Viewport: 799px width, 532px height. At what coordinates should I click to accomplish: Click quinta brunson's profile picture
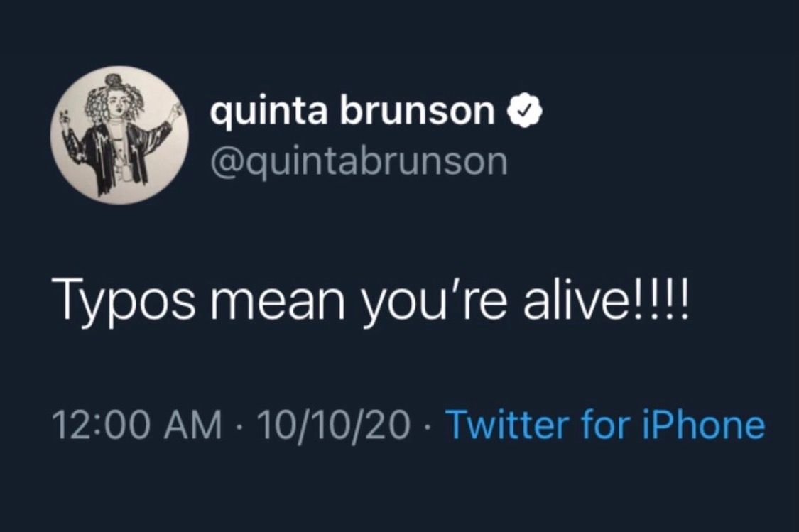tap(119, 136)
